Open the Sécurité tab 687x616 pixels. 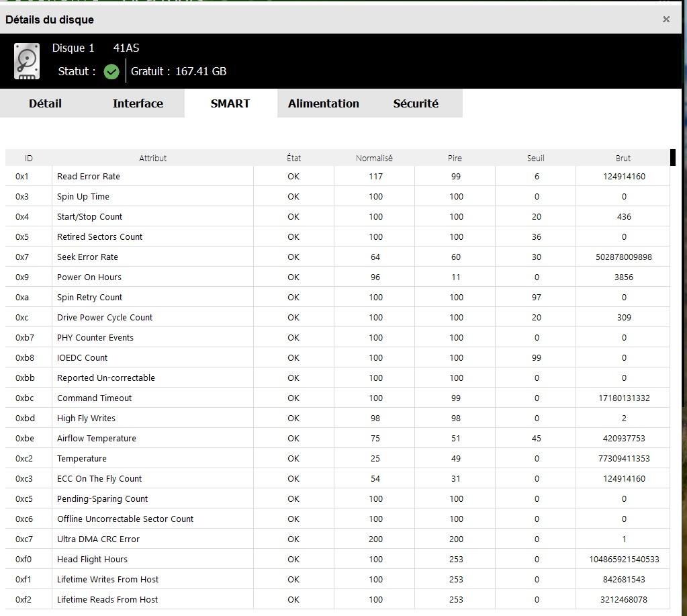[416, 103]
